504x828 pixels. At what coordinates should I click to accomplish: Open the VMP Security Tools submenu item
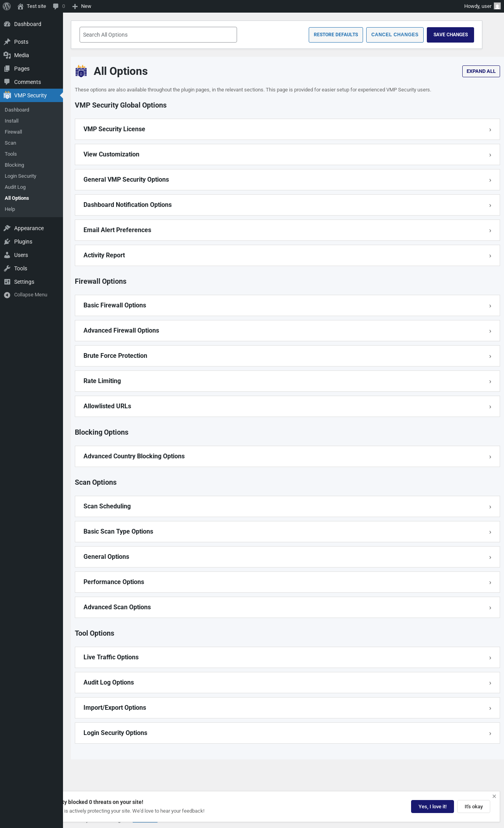pos(31,154)
